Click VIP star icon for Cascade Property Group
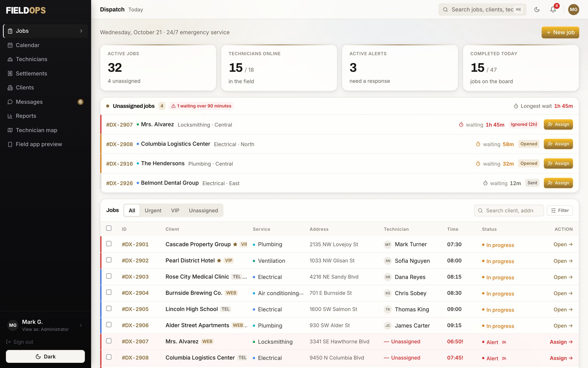Image resolution: width=588 pixels, height=368 pixels. click(235, 244)
